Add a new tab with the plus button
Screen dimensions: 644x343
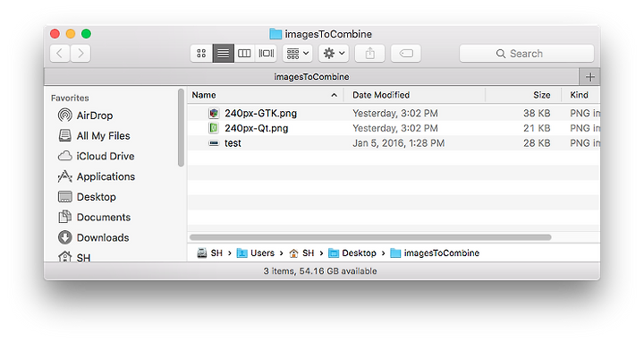pos(589,77)
